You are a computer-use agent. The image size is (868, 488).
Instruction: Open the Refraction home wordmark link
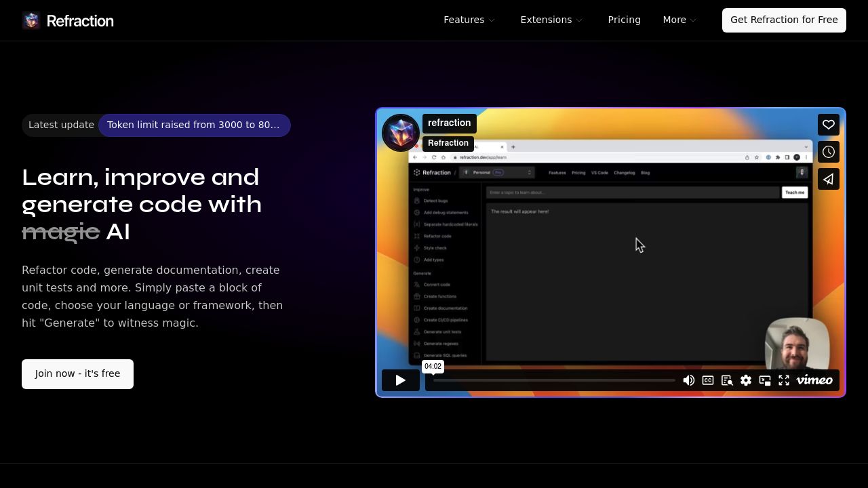[x=80, y=21]
